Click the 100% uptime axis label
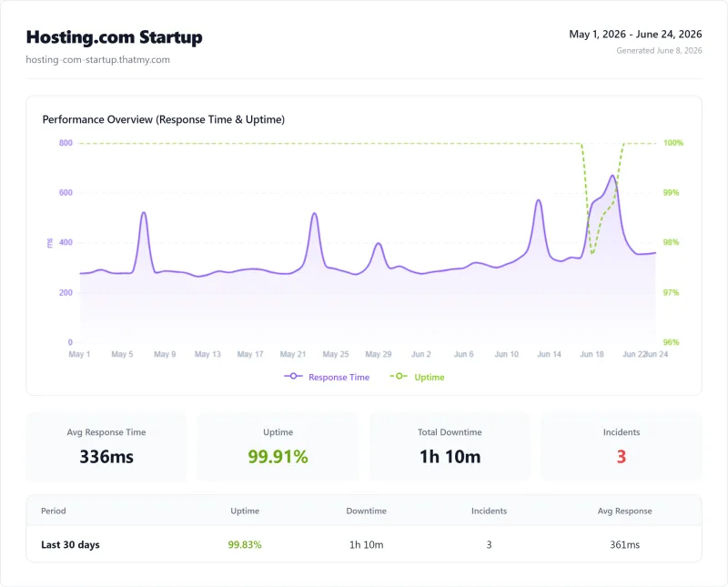728x587 pixels. click(673, 143)
